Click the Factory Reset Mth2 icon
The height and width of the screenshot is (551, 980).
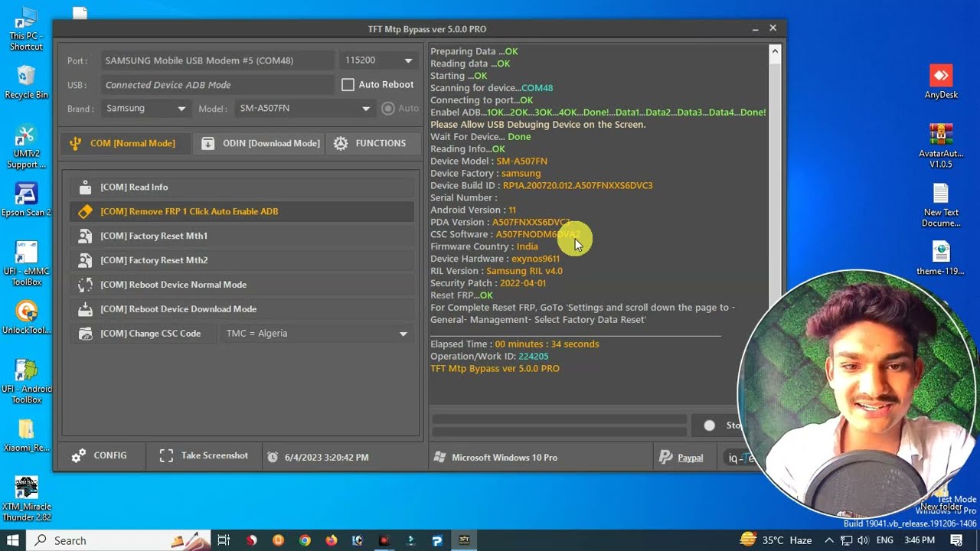[86, 260]
